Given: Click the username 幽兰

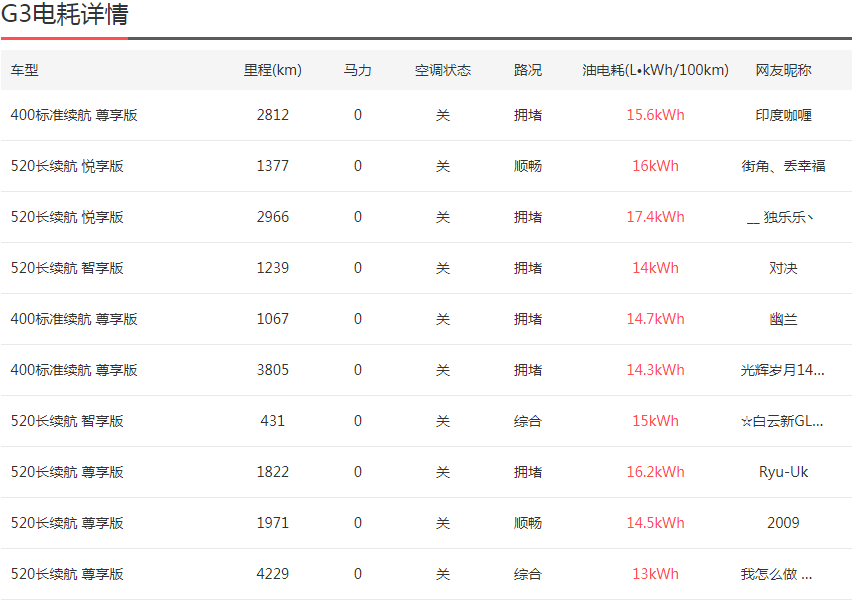Looking at the screenshot, I should (783, 319).
